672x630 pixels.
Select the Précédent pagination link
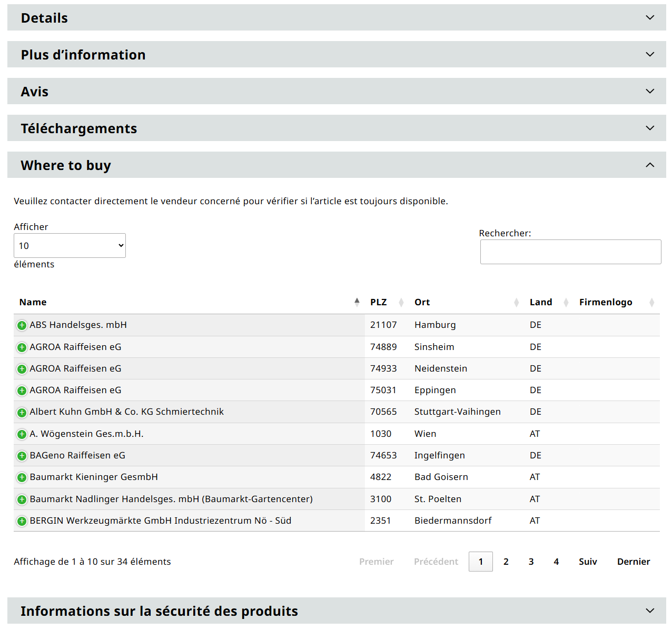tap(436, 562)
